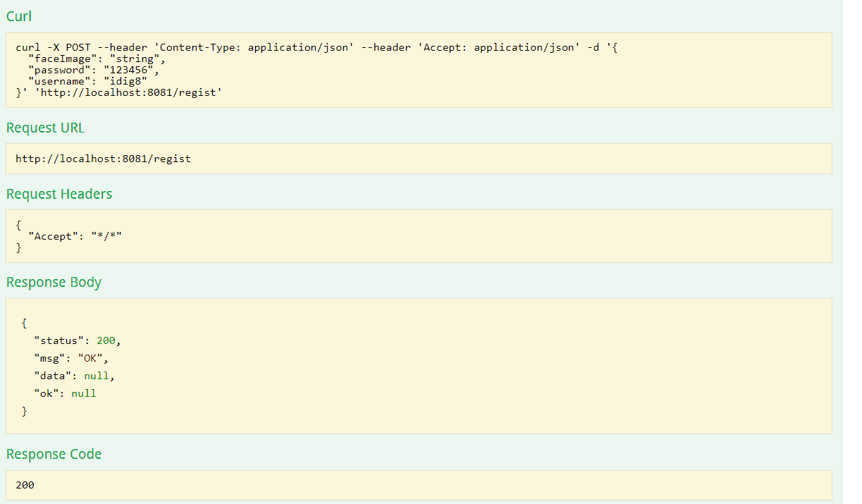
Task: Click the username idig8 line in curl
Action: [87, 81]
